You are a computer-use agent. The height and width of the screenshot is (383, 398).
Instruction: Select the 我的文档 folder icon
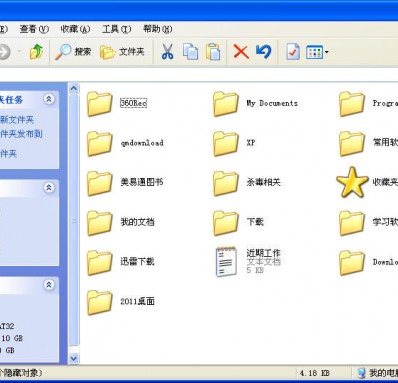click(99, 223)
